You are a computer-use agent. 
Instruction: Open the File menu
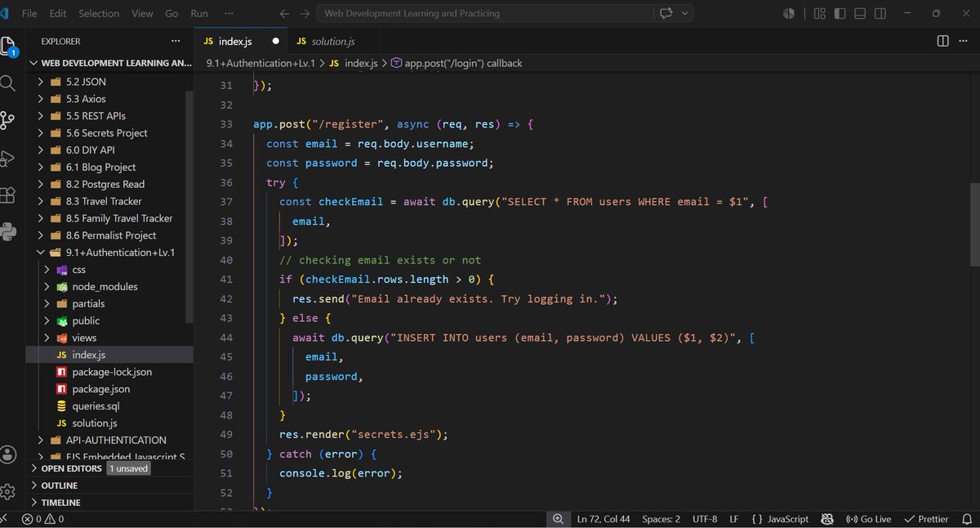click(29, 14)
